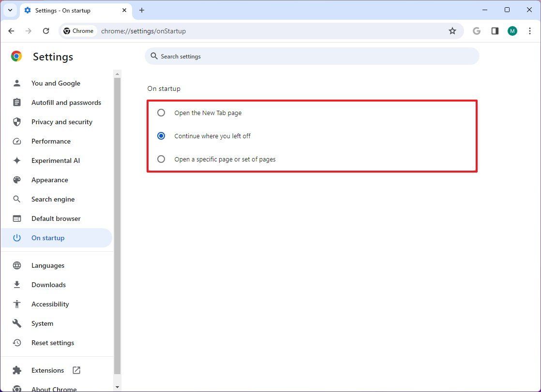Viewport: 541px width, 392px height.
Task: Open the Extensions page
Action: pos(47,370)
